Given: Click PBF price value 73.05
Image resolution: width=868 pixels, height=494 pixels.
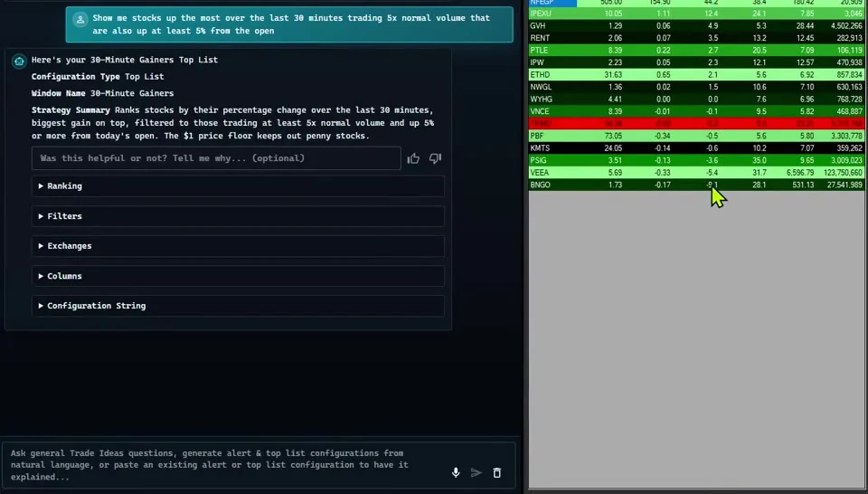Looking at the screenshot, I should point(613,137).
